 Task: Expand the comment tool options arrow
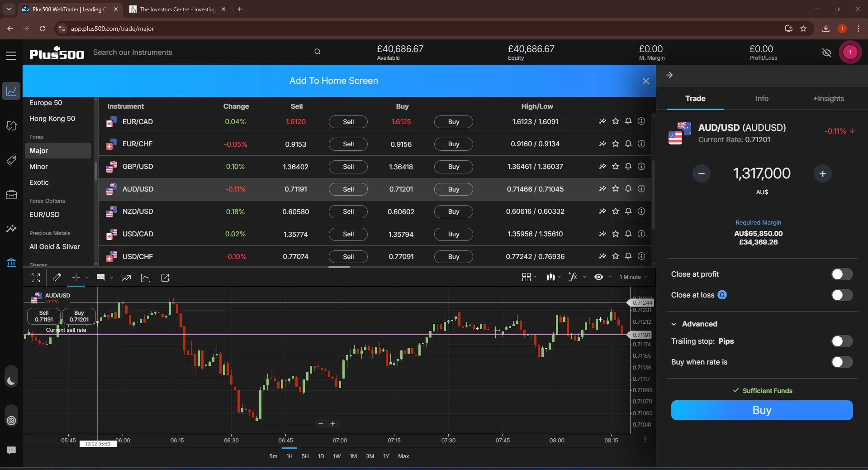(x=111, y=278)
